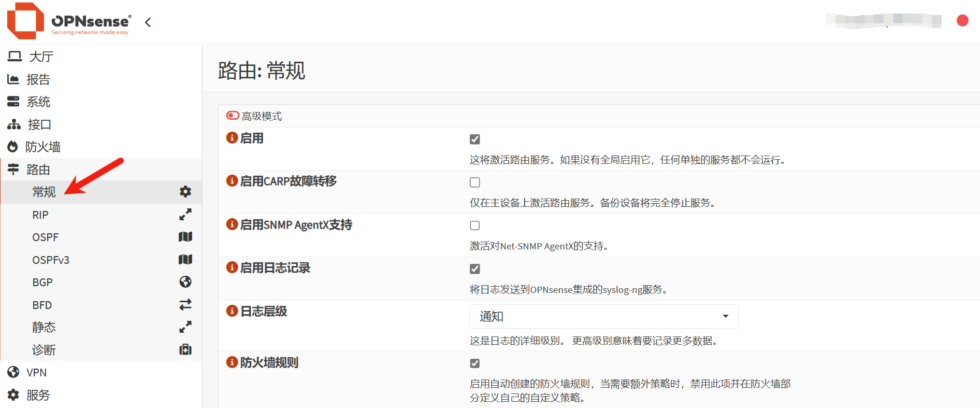
Task: Click the info icon next to 日志层级
Action: coord(232,311)
